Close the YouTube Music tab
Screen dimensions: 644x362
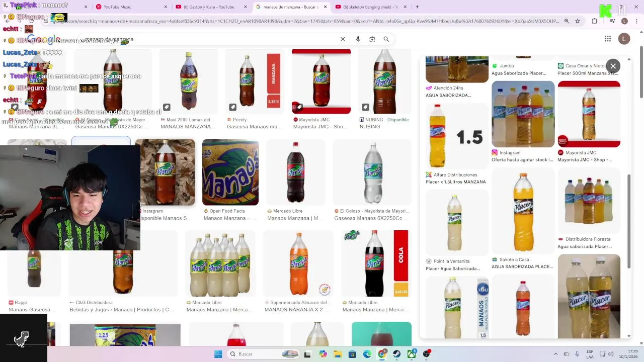tap(166, 7)
